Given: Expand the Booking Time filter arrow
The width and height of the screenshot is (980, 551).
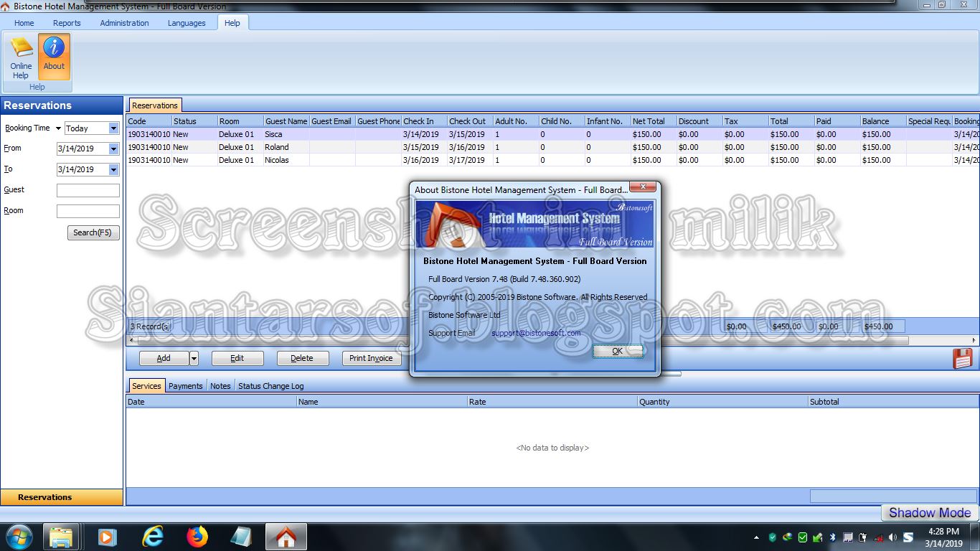Looking at the screenshot, I should tap(58, 128).
